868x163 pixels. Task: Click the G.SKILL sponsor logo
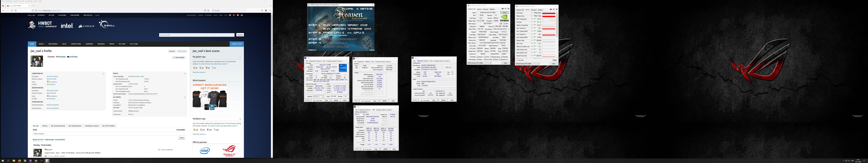107,24
